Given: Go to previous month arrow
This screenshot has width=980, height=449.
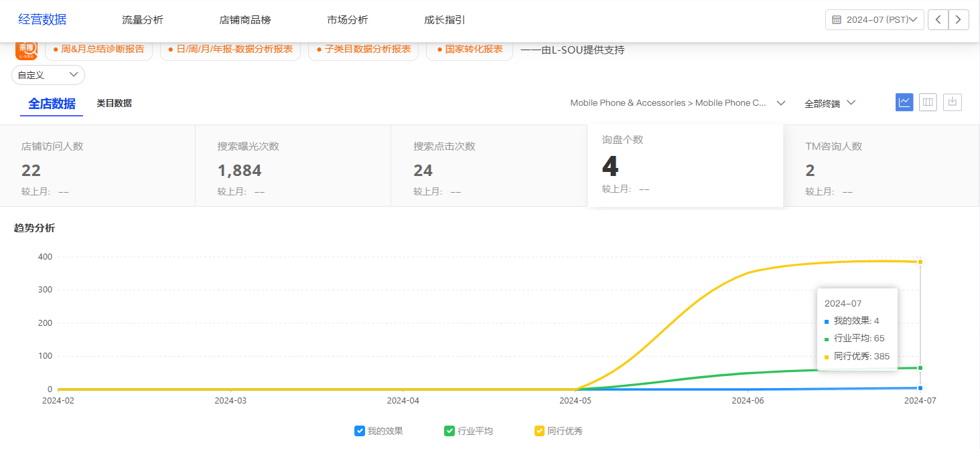Looking at the screenshot, I should click(938, 19).
